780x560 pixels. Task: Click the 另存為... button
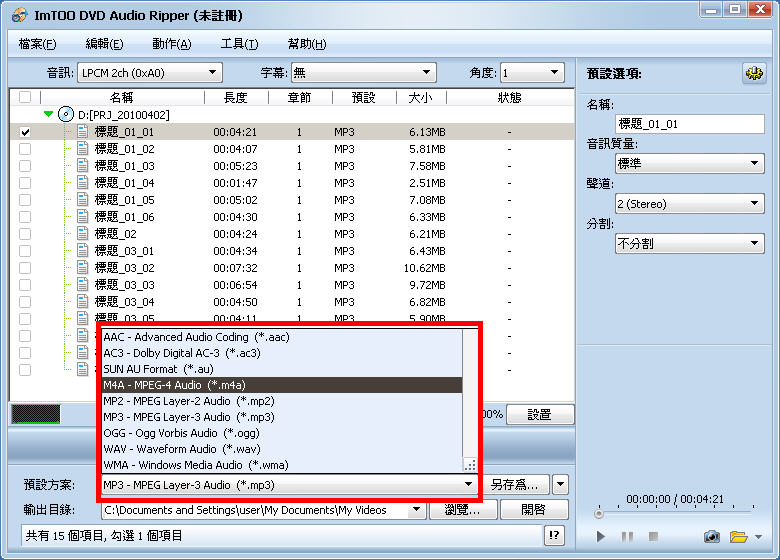click(x=518, y=485)
